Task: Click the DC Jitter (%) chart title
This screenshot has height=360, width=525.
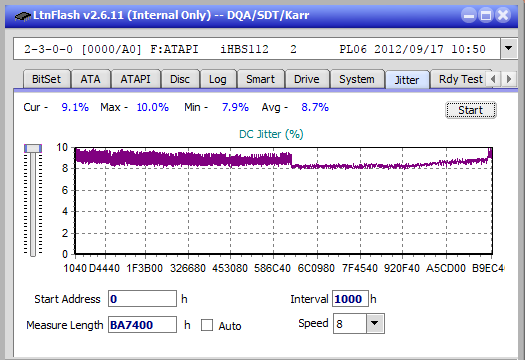Action: coord(271,134)
